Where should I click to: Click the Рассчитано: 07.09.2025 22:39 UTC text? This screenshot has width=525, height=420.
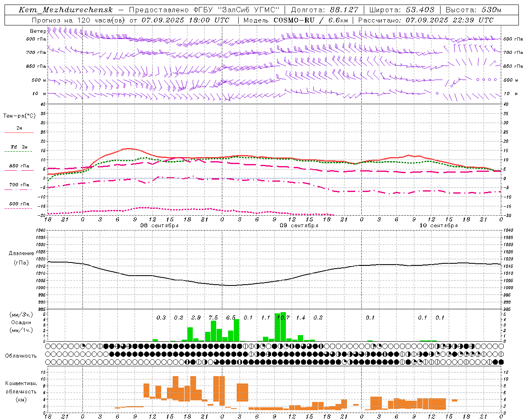(426, 20)
